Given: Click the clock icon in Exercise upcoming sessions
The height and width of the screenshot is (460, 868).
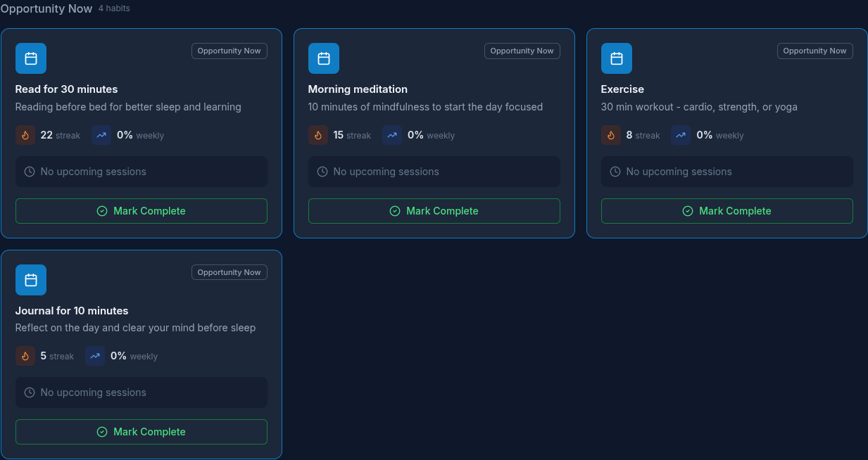Looking at the screenshot, I should click(615, 171).
